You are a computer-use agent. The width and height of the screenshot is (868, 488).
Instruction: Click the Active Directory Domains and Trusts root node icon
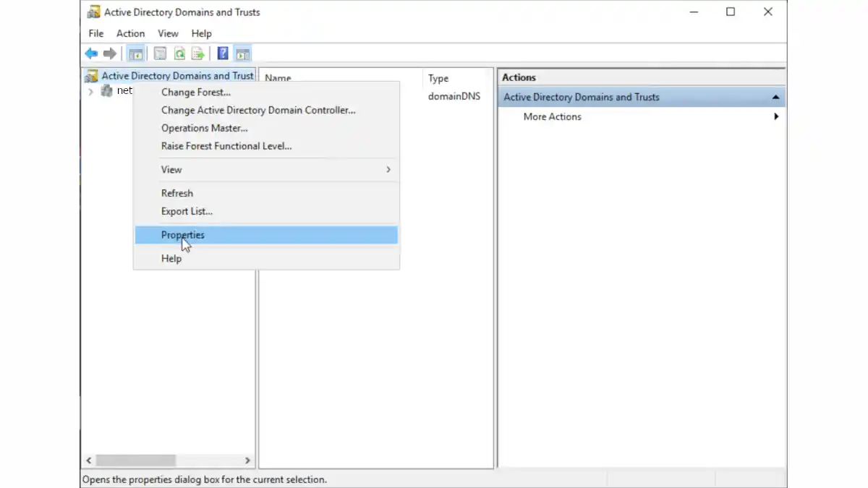coord(91,76)
